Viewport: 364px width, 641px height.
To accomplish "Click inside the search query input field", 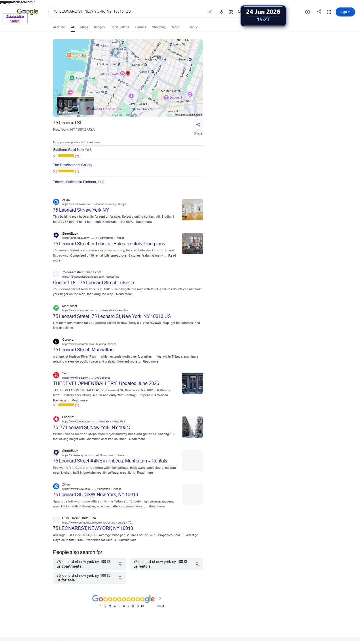I will point(128,12).
